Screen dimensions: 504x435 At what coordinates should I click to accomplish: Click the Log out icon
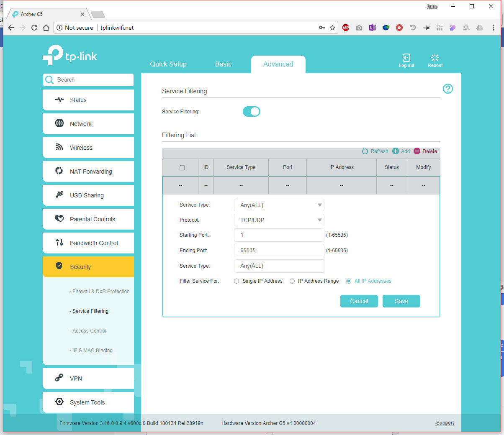tap(406, 58)
